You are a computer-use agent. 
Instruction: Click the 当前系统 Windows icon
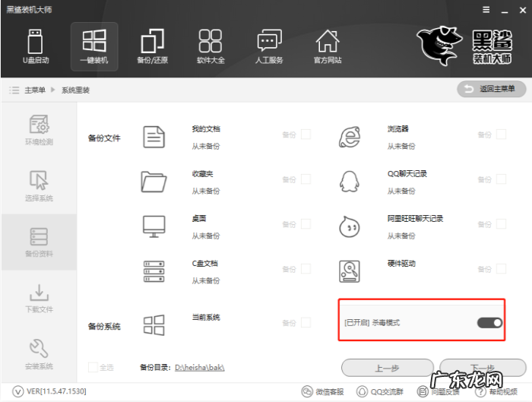point(154,325)
